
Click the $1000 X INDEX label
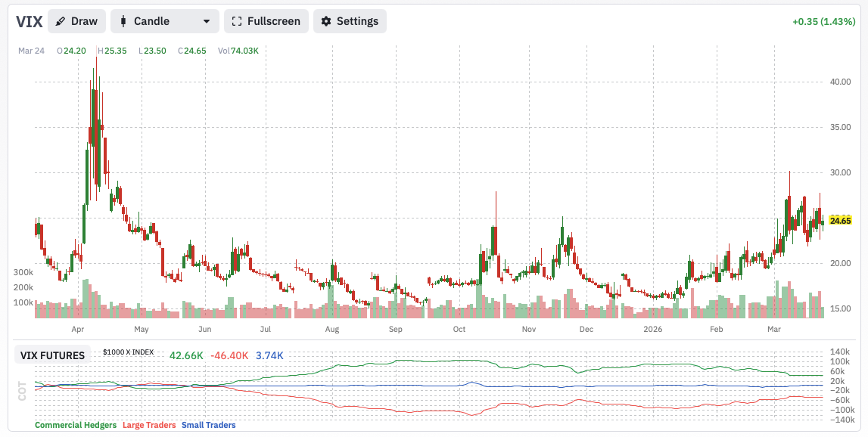tap(129, 352)
